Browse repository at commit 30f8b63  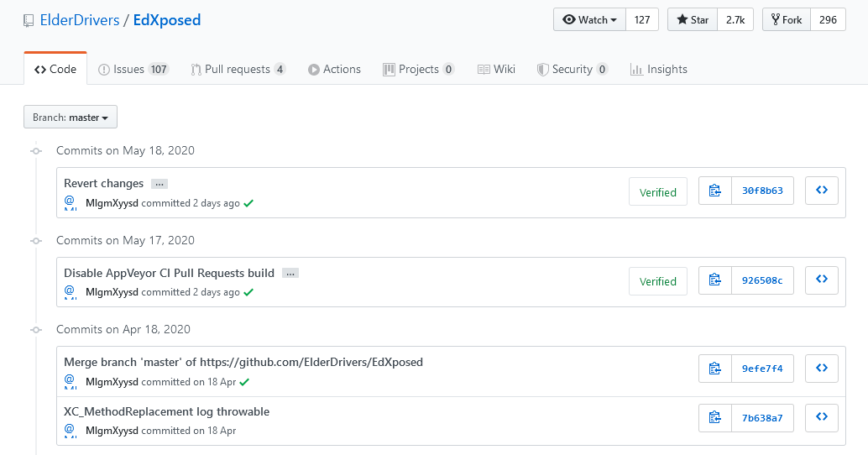822,191
